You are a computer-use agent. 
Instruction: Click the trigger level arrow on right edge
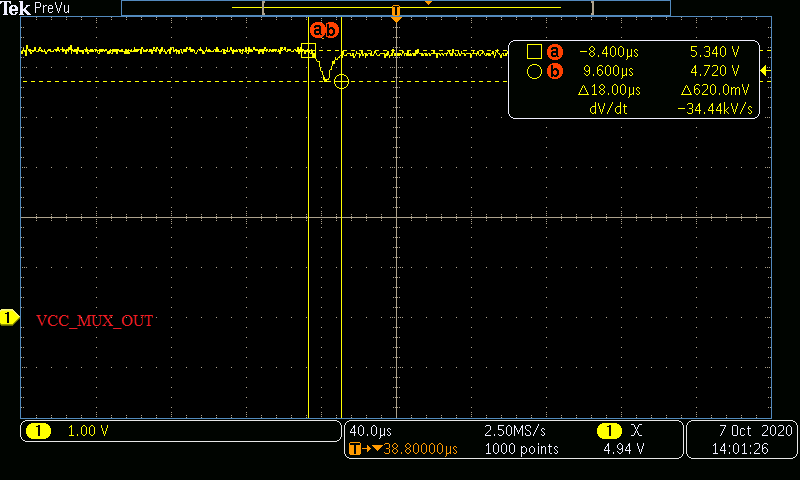[765, 71]
